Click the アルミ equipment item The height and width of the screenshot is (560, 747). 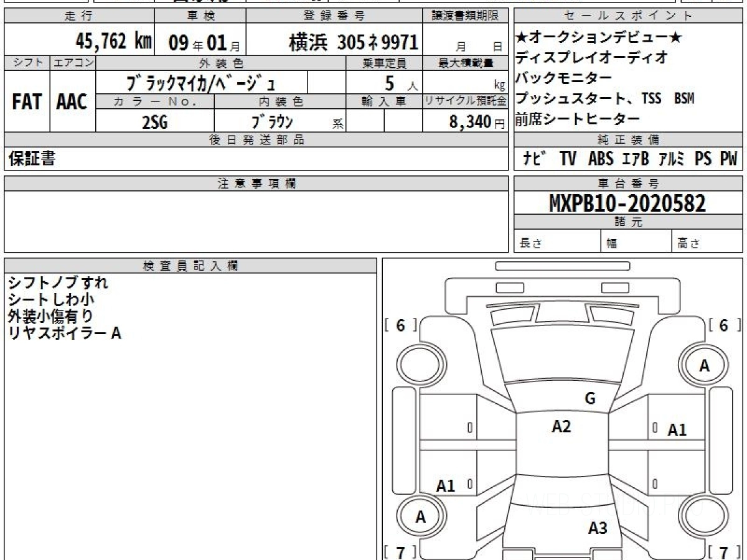(x=672, y=159)
